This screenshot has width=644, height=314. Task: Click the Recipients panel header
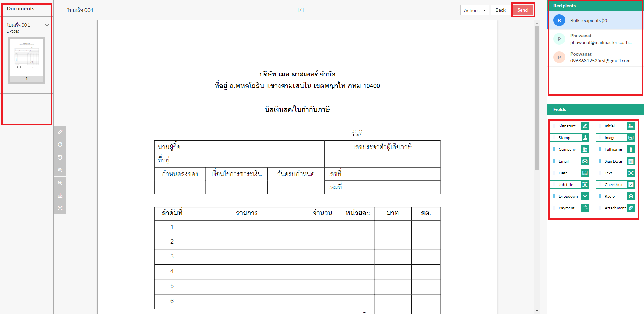click(x=595, y=6)
